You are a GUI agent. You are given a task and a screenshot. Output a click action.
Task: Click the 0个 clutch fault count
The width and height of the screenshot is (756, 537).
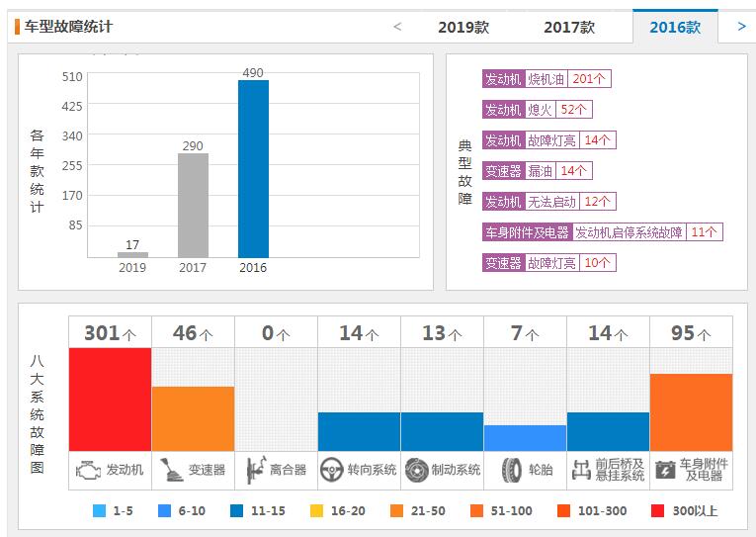[x=276, y=333]
